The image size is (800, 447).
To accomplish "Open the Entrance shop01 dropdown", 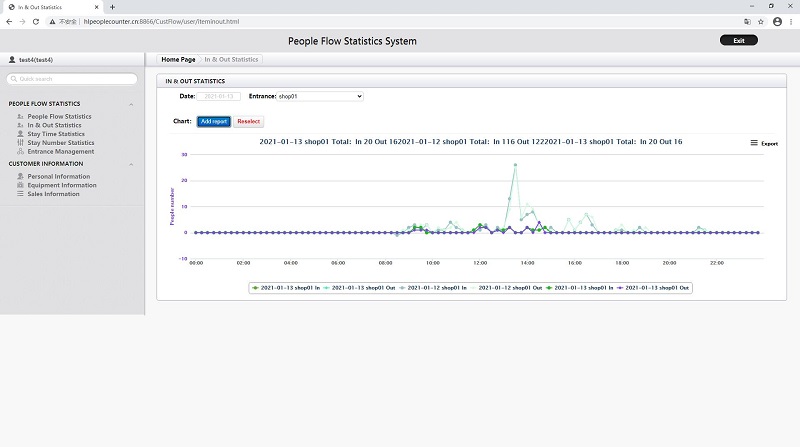I will coord(320,96).
